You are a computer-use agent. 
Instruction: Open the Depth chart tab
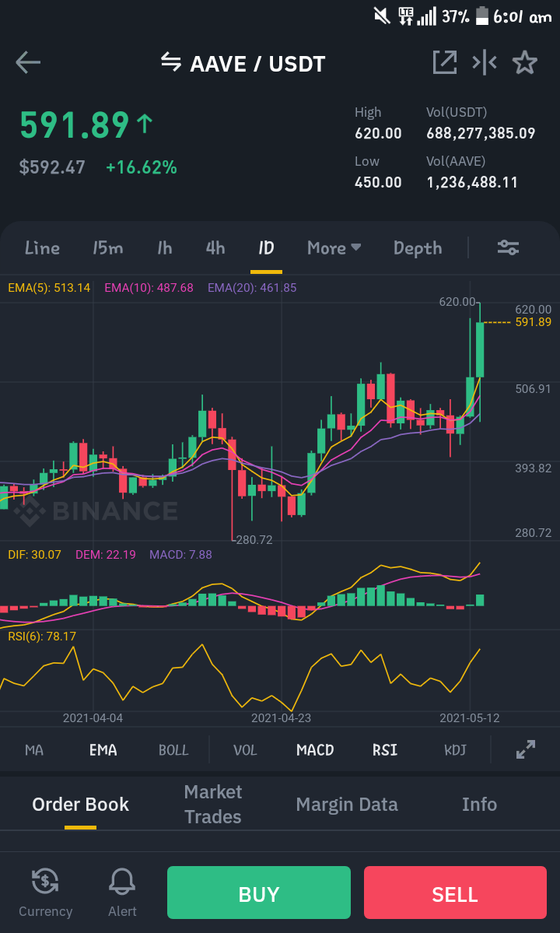coord(418,247)
